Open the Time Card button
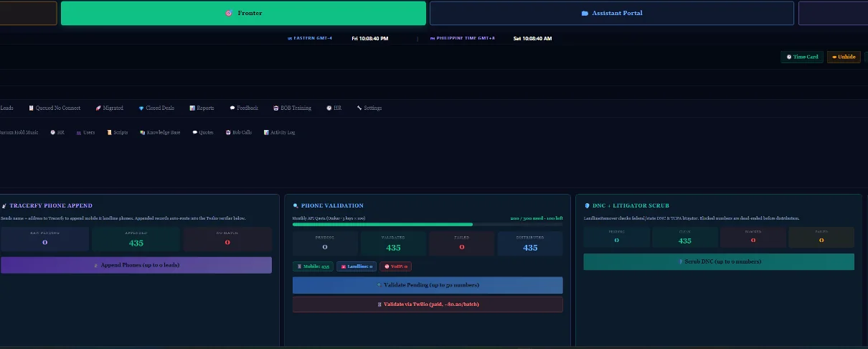 pos(802,57)
